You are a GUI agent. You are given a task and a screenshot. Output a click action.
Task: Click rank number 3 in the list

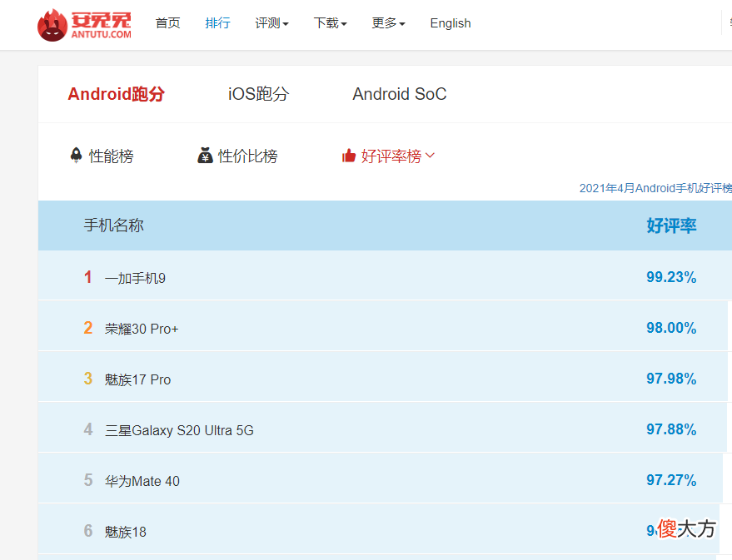tap(87, 379)
